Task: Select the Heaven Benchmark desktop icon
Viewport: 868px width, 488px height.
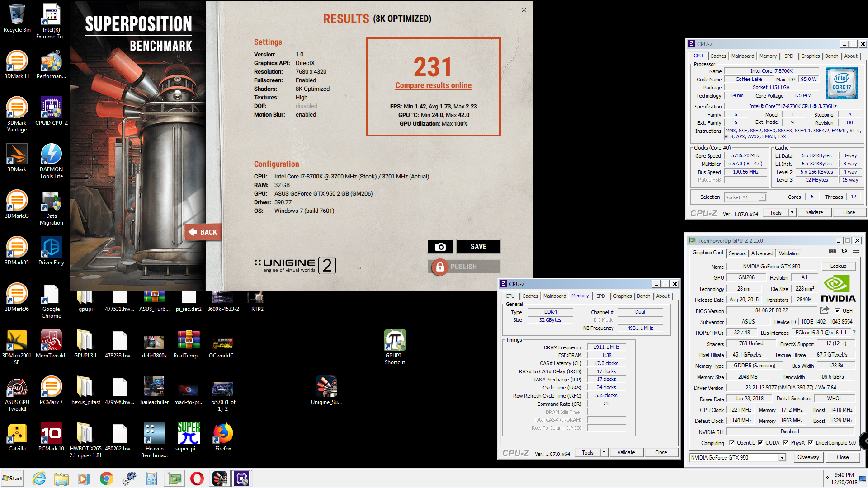Action: coord(154,440)
